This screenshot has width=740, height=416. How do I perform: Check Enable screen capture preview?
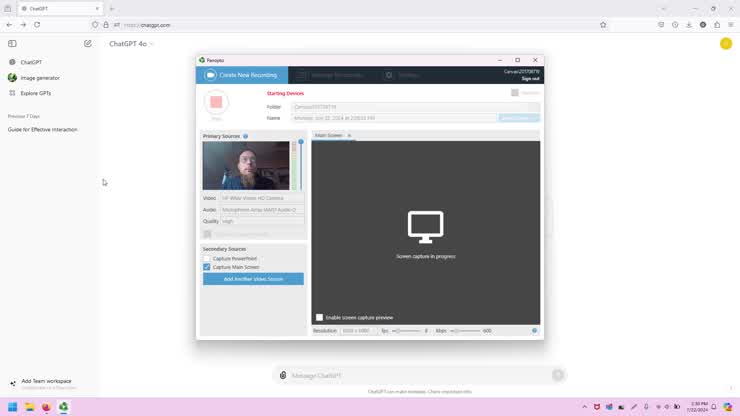(x=320, y=317)
